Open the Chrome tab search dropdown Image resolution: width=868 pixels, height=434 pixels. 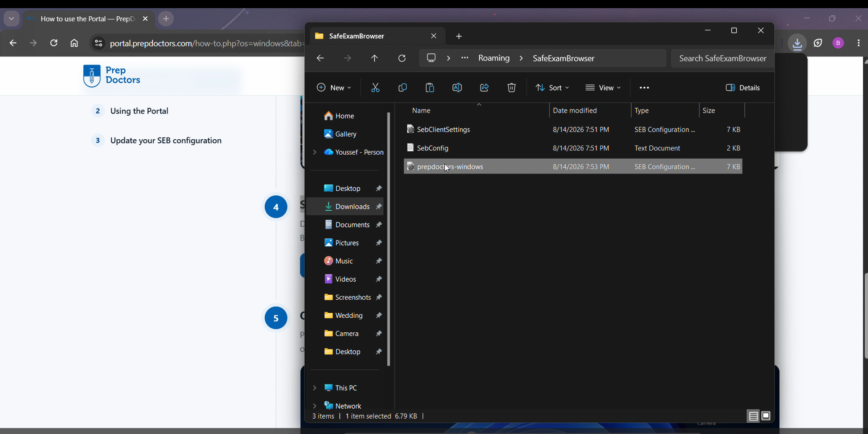[x=11, y=19]
